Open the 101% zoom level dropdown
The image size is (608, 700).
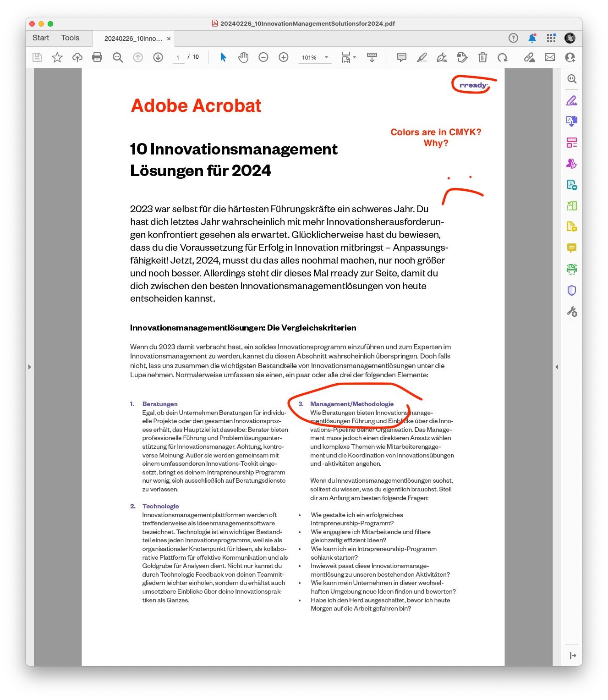pos(315,57)
